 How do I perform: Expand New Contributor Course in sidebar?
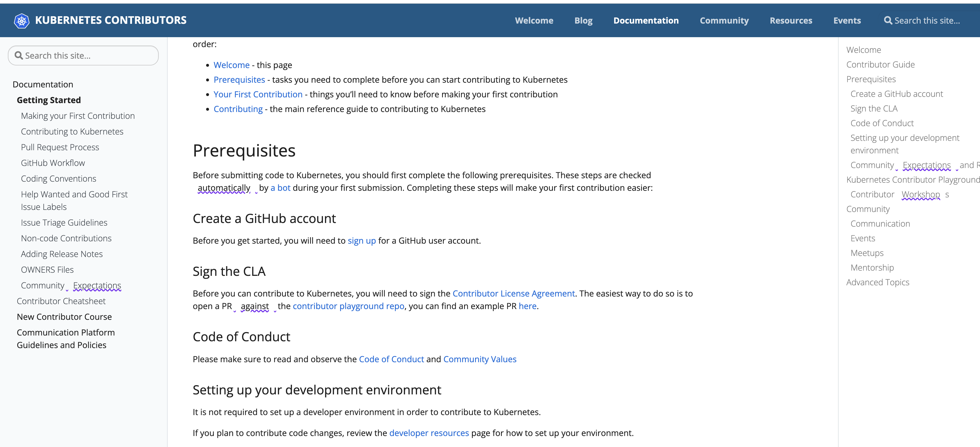pos(64,317)
